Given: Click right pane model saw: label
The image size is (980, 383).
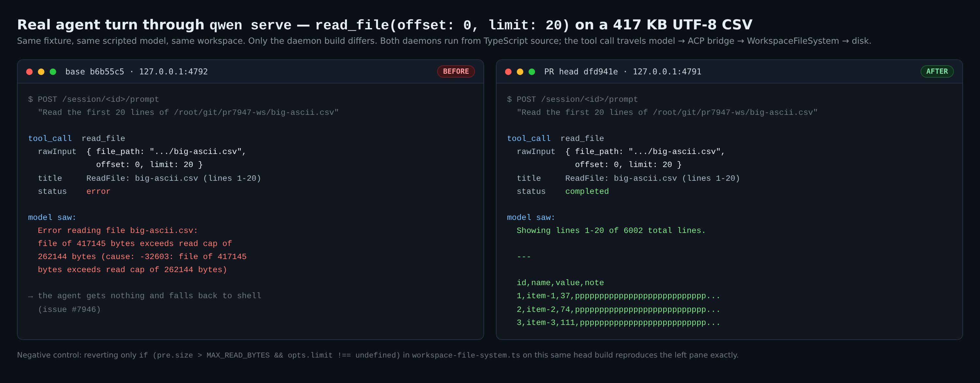Looking at the screenshot, I should pyautogui.click(x=531, y=217).
